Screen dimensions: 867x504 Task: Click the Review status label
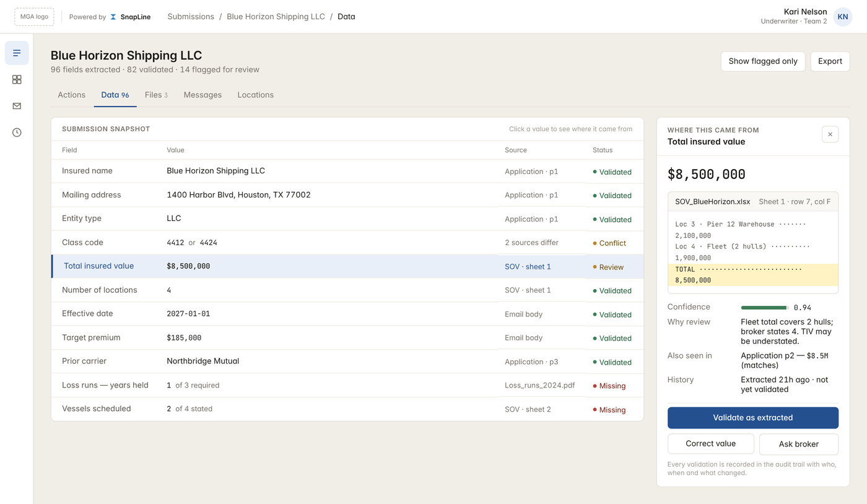(x=608, y=267)
